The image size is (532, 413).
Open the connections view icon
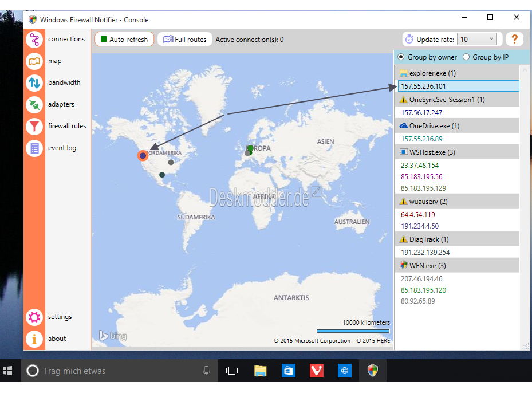click(x=34, y=40)
